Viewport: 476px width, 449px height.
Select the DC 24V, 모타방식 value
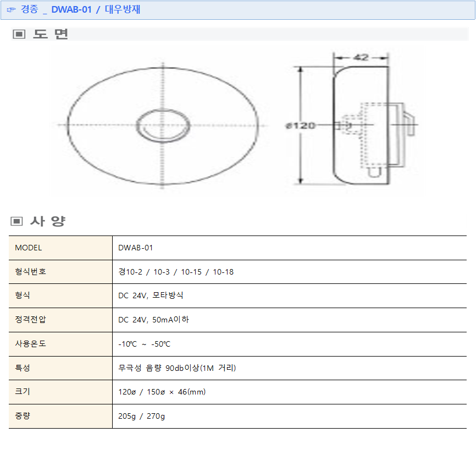pos(151,295)
